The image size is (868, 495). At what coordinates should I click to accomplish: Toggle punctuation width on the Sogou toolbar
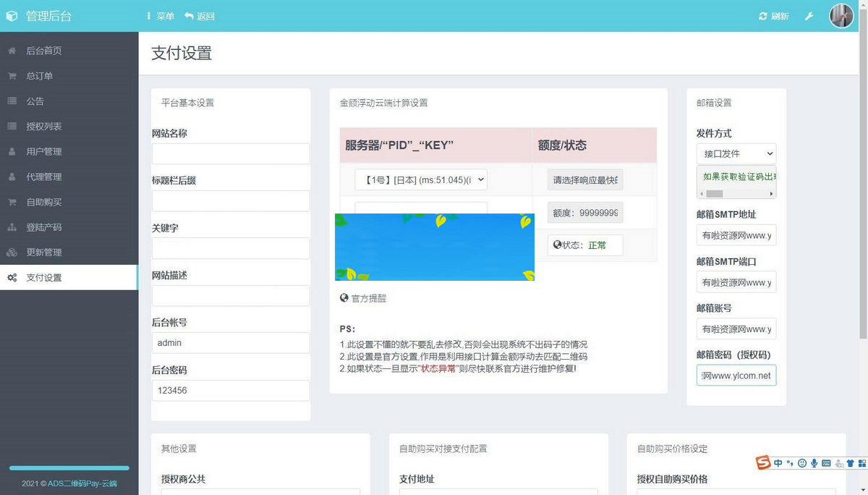tap(788, 463)
